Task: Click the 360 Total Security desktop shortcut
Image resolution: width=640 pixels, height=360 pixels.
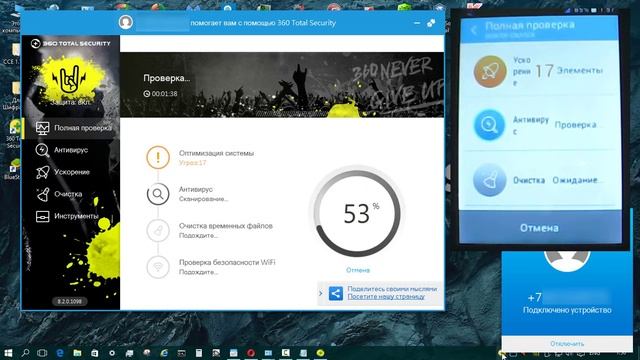Action: [13, 133]
